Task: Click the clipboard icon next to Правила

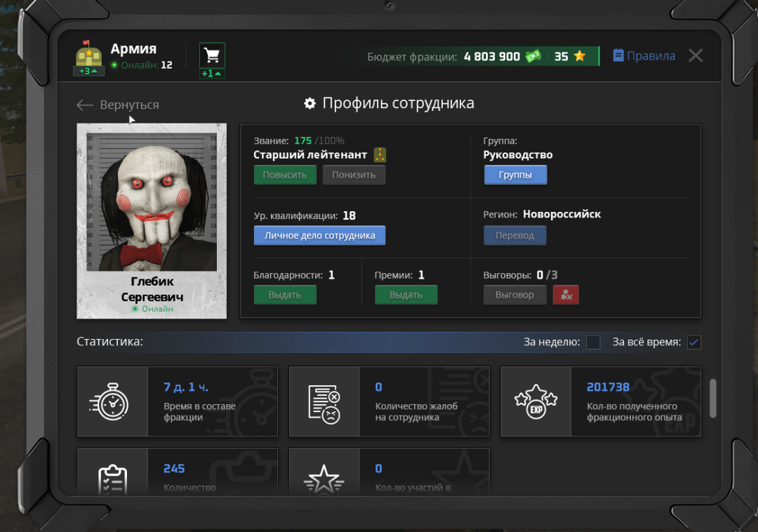Action: click(618, 55)
